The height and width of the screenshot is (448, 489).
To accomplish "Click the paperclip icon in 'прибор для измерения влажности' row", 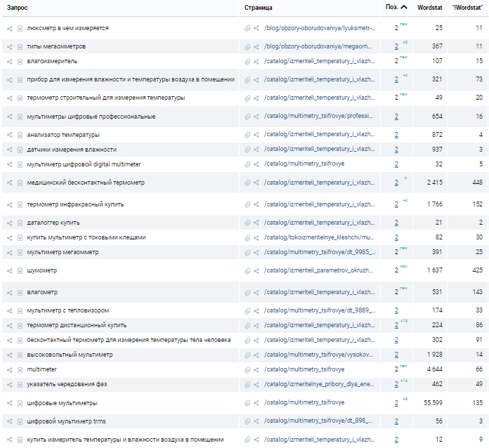I will pos(247,80).
